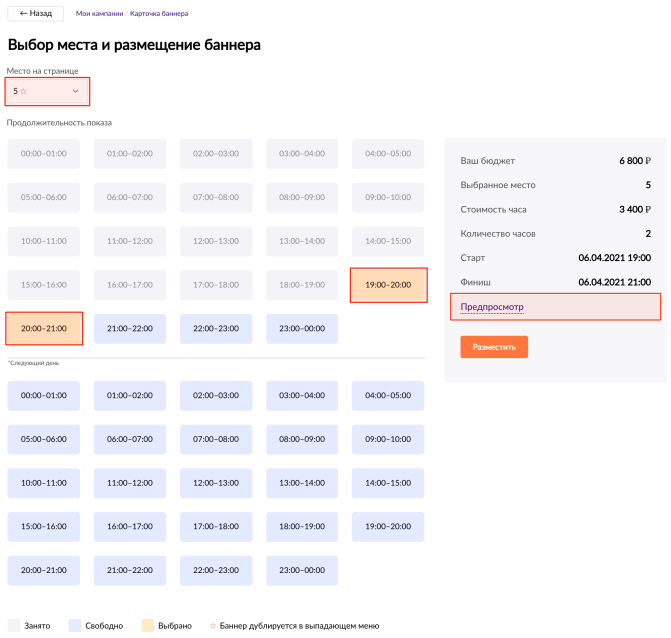Select today's 21:00–22:00 time slot
This screenshot has width=671, height=638.
(130, 328)
